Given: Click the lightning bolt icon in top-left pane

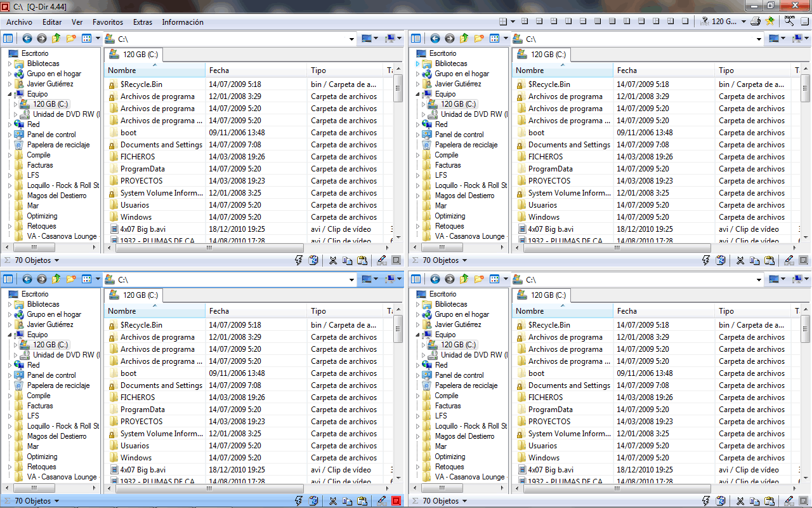Looking at the screenshot, I should (x=299, y=260).
